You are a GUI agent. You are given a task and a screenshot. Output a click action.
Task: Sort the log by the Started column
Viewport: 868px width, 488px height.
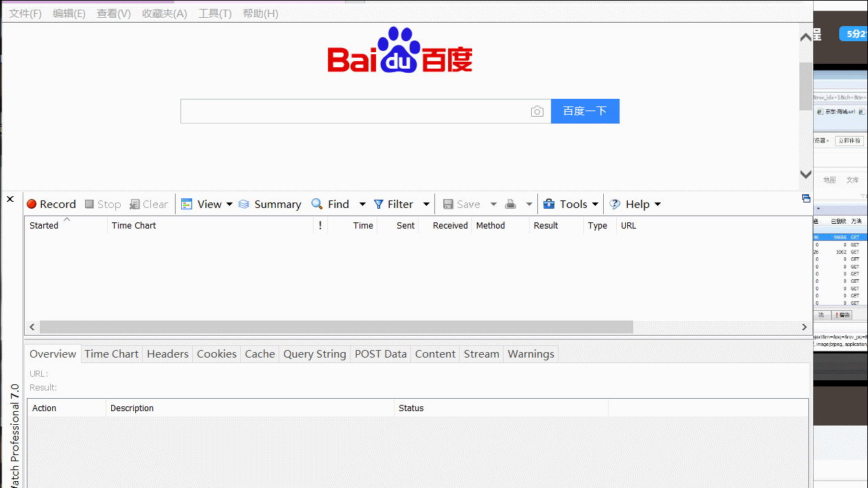[x=66, y=225]
